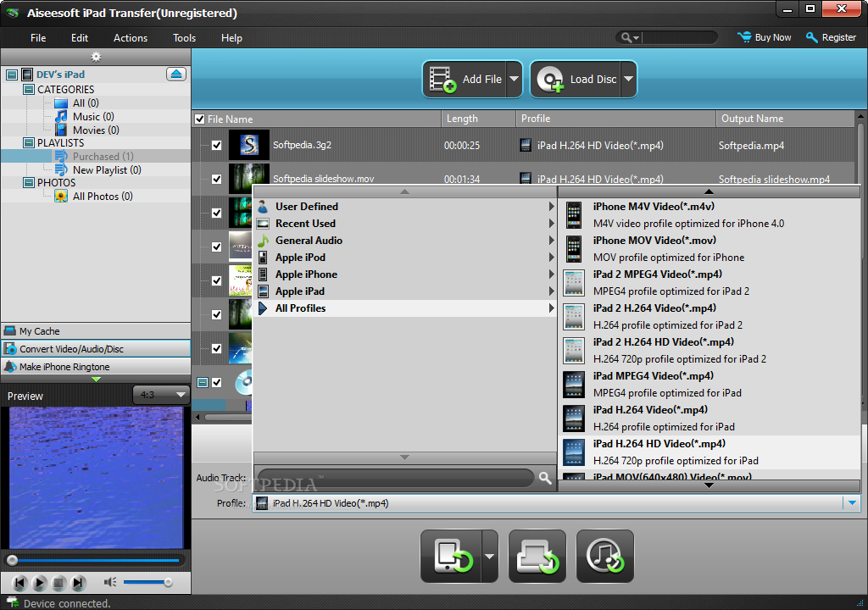This screenshot has width=868, height=610.
Task: Click the preview volume slider
Action: 147,582
